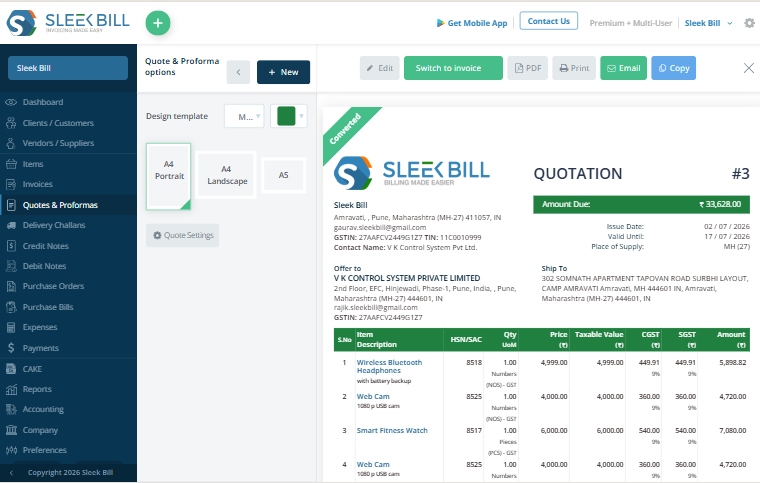The width and height of the screenshot is (760, 483).
Task: Open Preferences in the sidebar
Action: (x=45, y=450)
